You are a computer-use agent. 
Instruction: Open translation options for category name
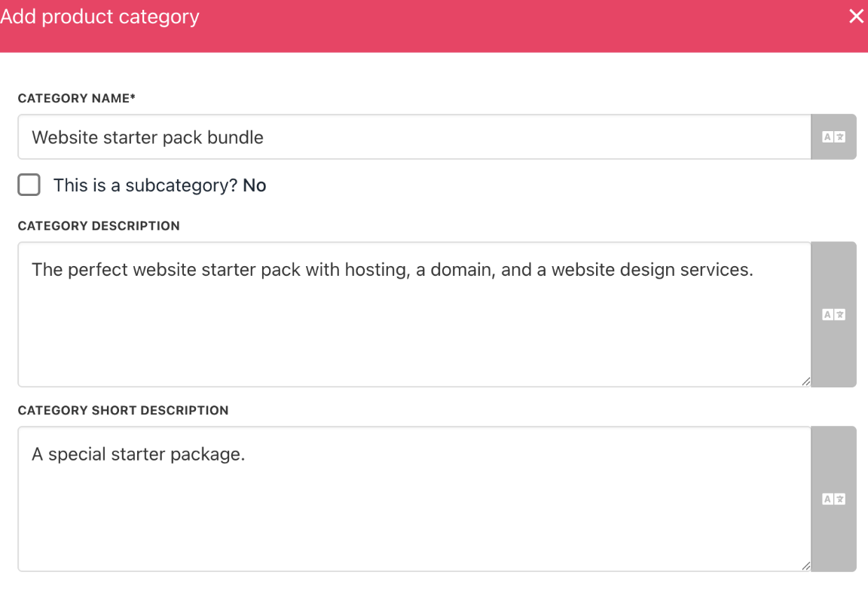[833, 137]
